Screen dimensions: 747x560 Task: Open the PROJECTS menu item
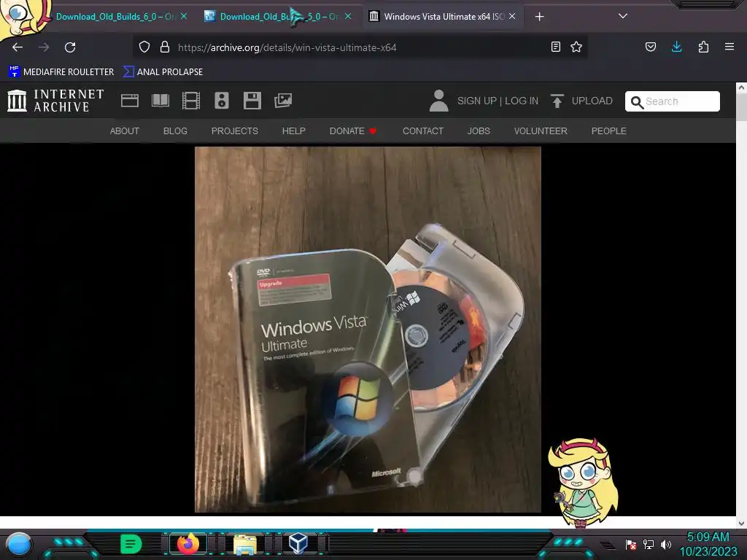[235, 131]
